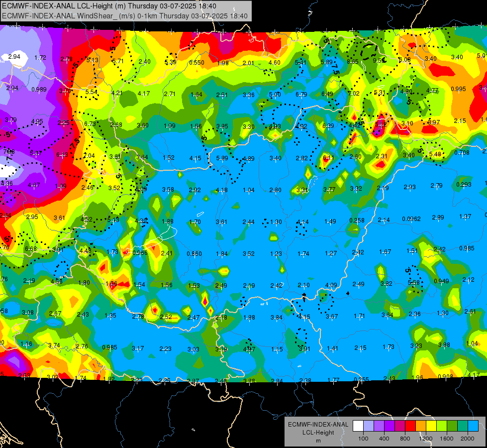Screen dimensions: 487x448
Task: Click the wind shear value 3.03
Action: tap(193, 349)
